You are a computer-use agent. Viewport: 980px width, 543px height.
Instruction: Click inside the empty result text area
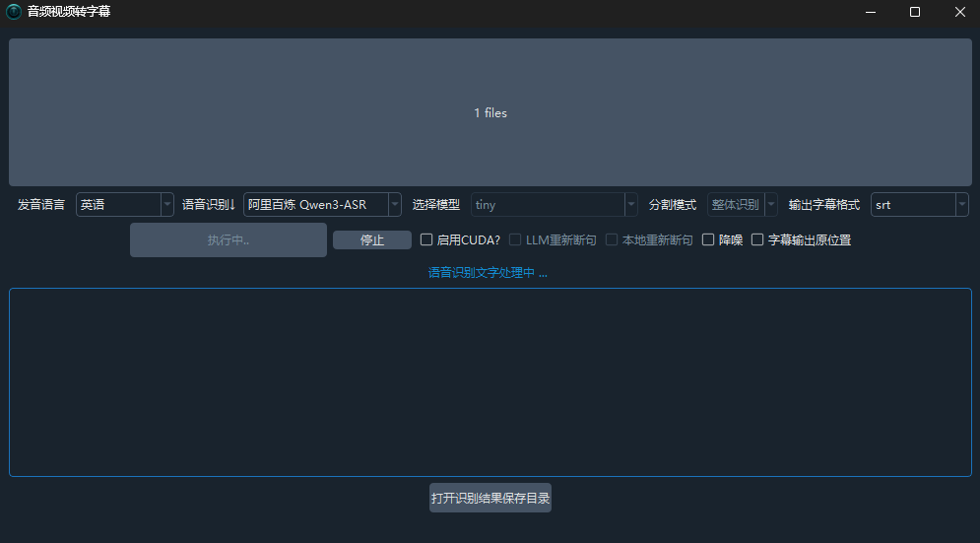pyautogui.click(x=490, y=382)
